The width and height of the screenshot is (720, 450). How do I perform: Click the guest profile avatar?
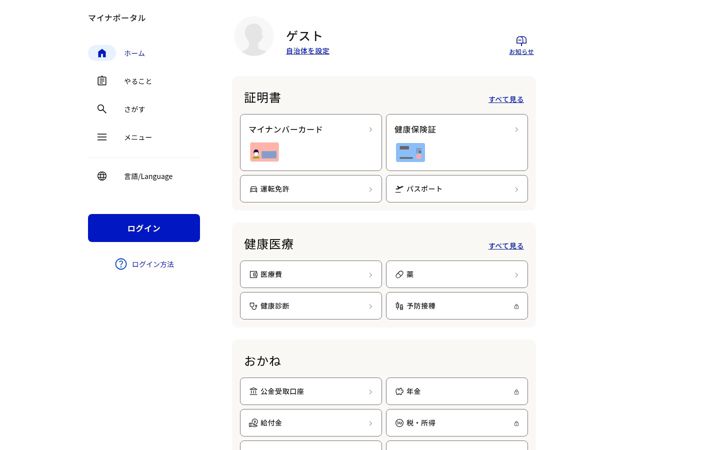point(254,37)
